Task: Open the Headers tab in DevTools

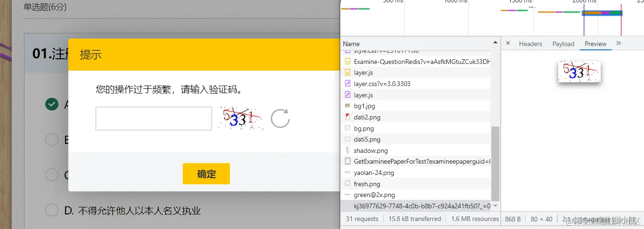Action: (530, 44)
